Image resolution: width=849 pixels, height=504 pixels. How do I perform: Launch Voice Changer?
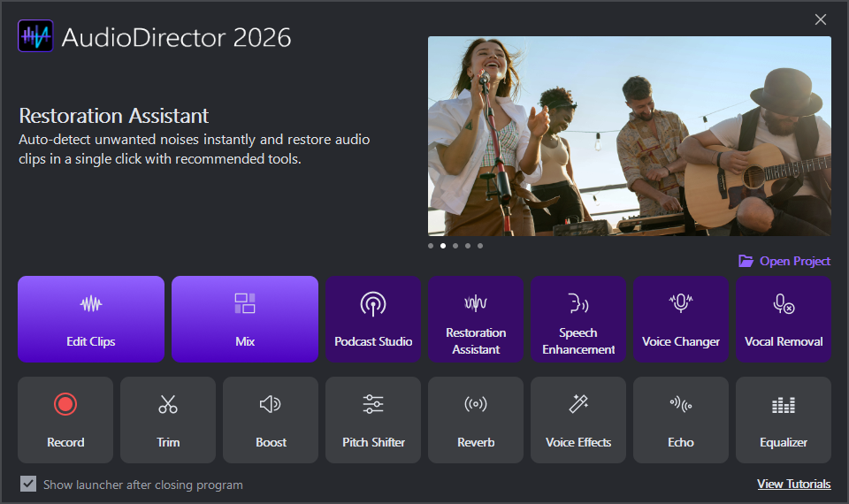[681, 319]
